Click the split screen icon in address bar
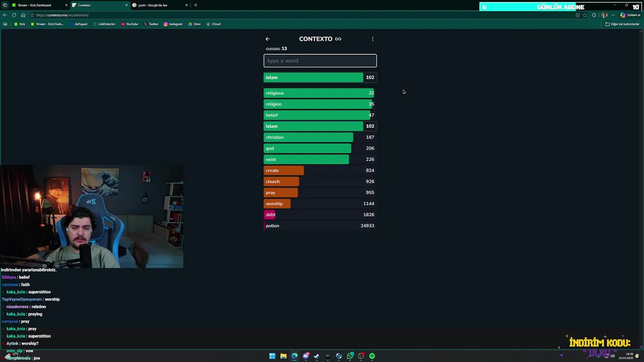This screenshot has height=362, width=644. pos(578,15)
